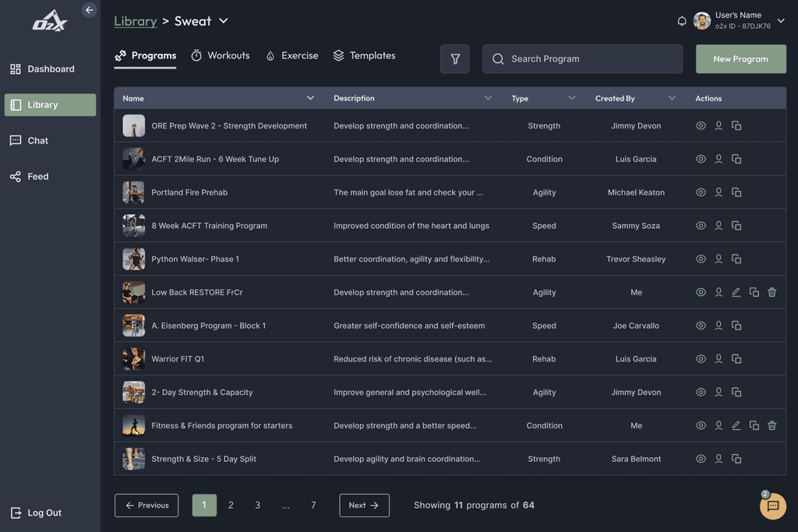798x532 pixels.
Task: Go to Previous page
Action: 147,505
